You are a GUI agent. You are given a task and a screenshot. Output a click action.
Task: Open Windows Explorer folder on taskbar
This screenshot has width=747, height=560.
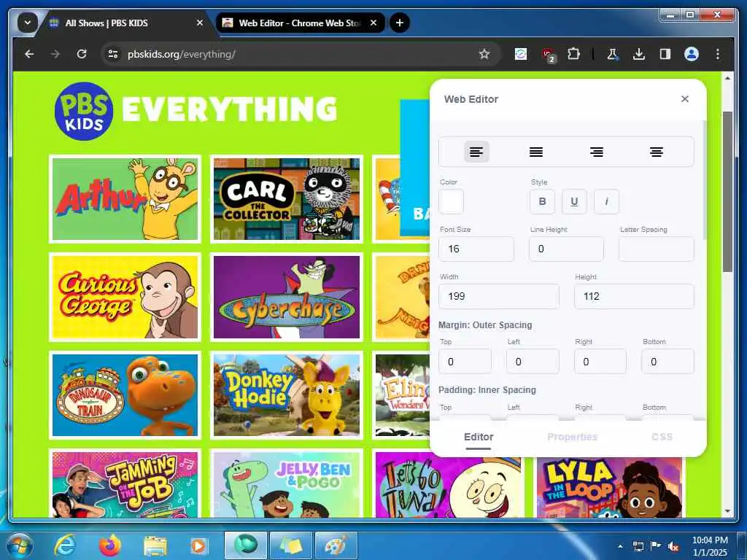coord(155,545)
